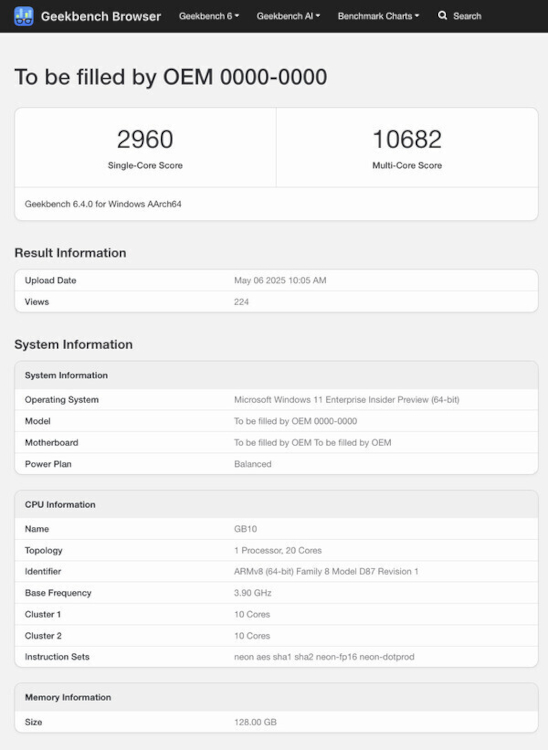
Task: Click the CPU Name value GB10
Action: tap(245, 529)
